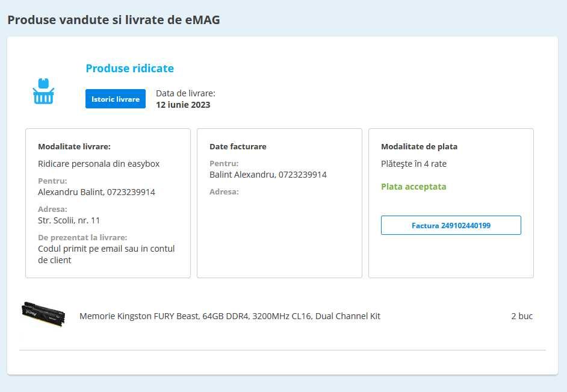This screenshot has width=567, height=392.
Task: Select the easybox address Str. Scolii, nr. 11
Action: pyautogui.click(x=69, y=220)
